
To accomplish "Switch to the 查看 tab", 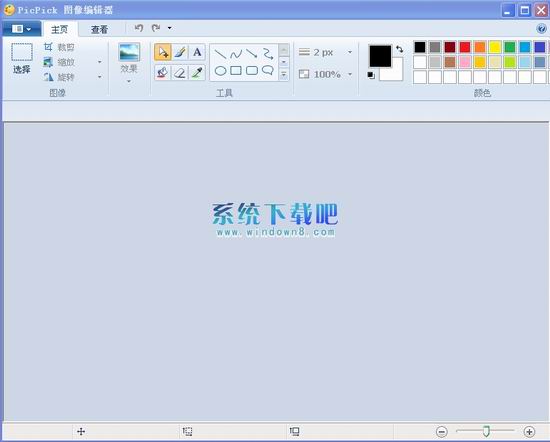I will pyautogui.click(x=99, y=29).
